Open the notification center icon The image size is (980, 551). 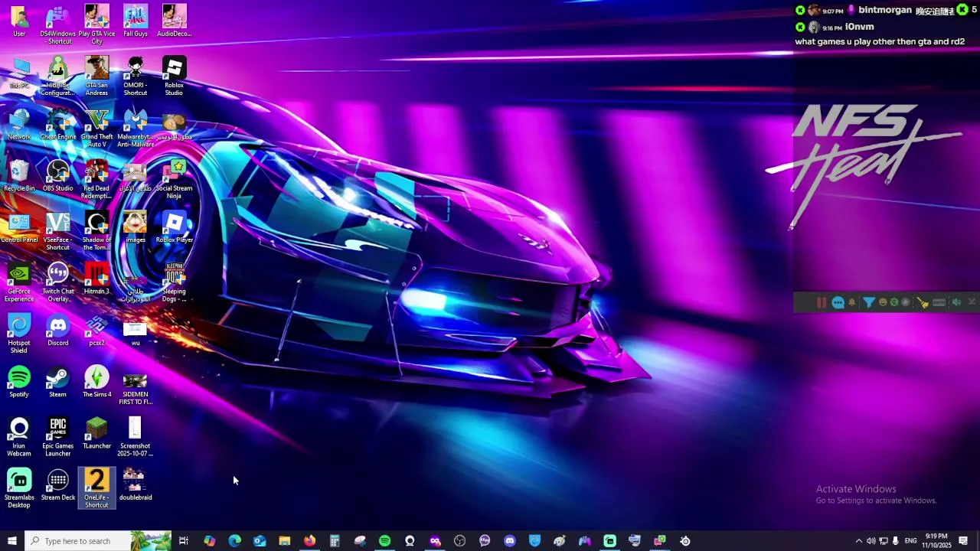point(963,541)
